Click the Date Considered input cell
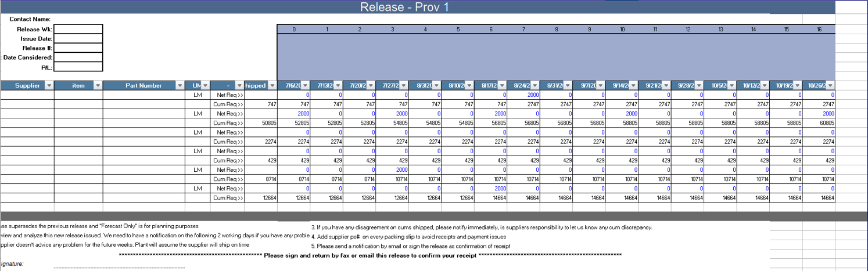This screenshot has width=868, height=271. [78, 57]
